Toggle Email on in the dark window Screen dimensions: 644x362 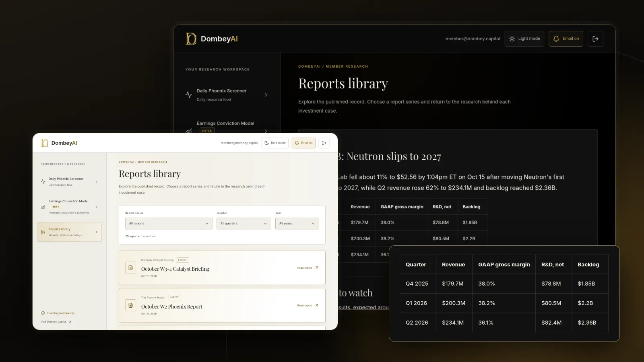pyautogui.click(x=566, y=39)
